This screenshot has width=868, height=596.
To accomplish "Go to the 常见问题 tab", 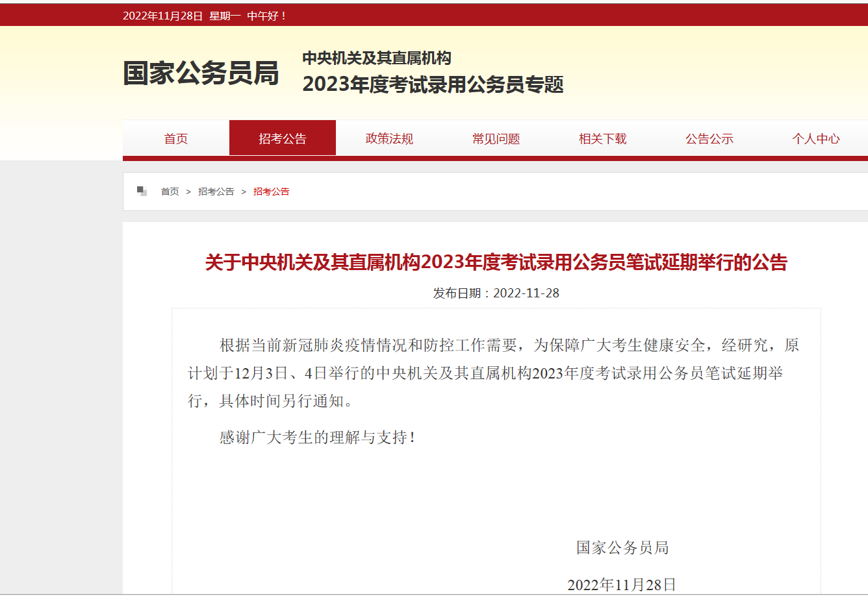I will [x=496, y=138].
